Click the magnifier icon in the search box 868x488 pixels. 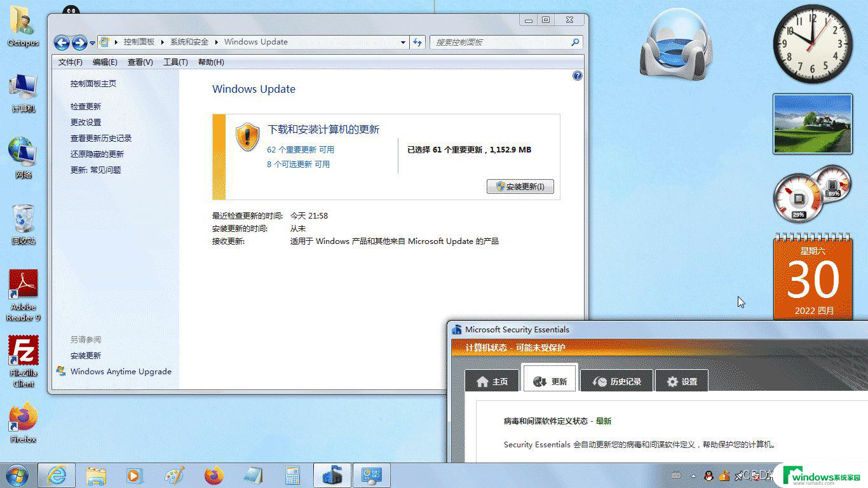pos(575,42)
